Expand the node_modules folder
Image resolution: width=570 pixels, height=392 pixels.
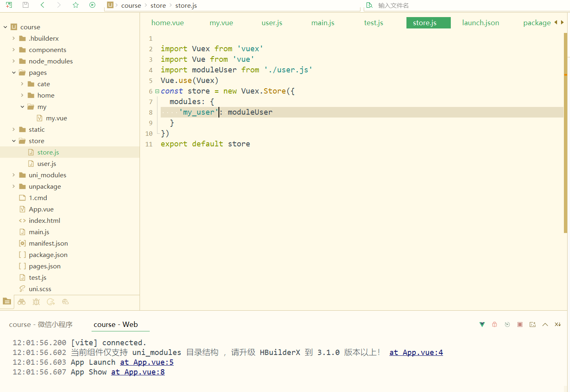[x=13, y=61]
